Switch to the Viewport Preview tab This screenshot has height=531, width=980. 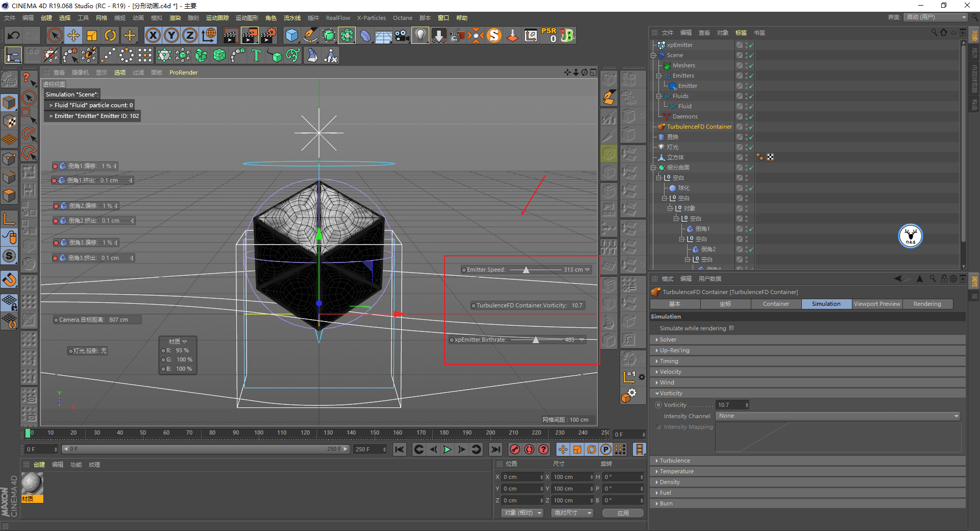coord(877,304)
